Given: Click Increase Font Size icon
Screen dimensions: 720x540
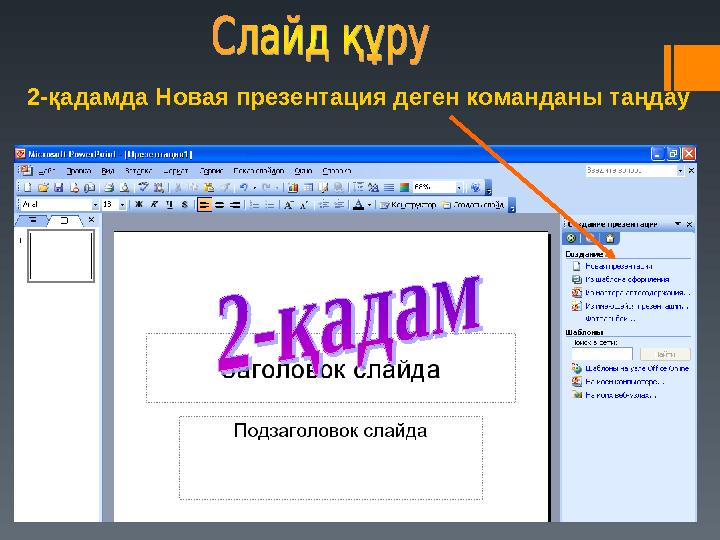Looking at the screenshot, I should point(288,205).
